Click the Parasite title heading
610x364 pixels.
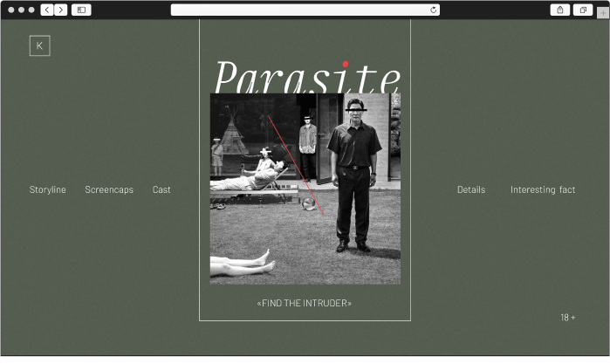[307, 77]
